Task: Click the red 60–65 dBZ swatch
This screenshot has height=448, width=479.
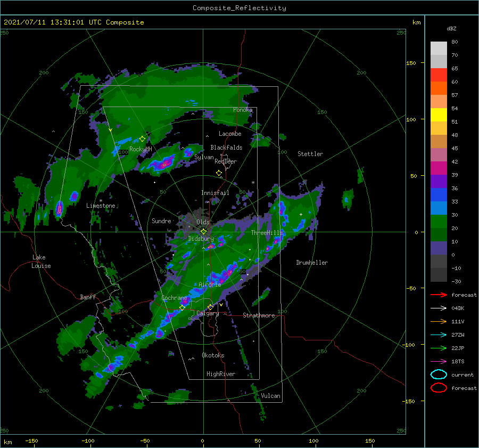Action: [439, 75]
